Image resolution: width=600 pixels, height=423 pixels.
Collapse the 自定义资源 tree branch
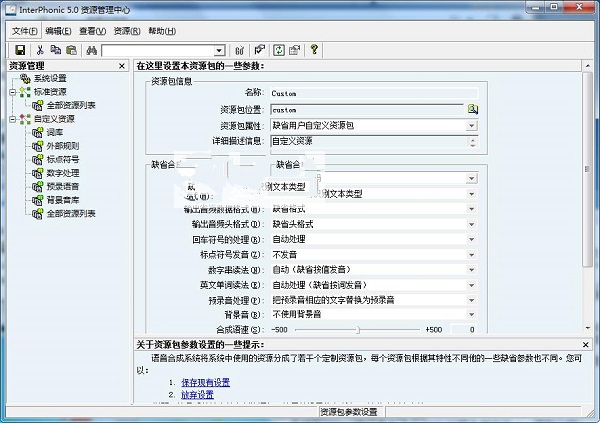pyautogui.click(x=13, y=119)
